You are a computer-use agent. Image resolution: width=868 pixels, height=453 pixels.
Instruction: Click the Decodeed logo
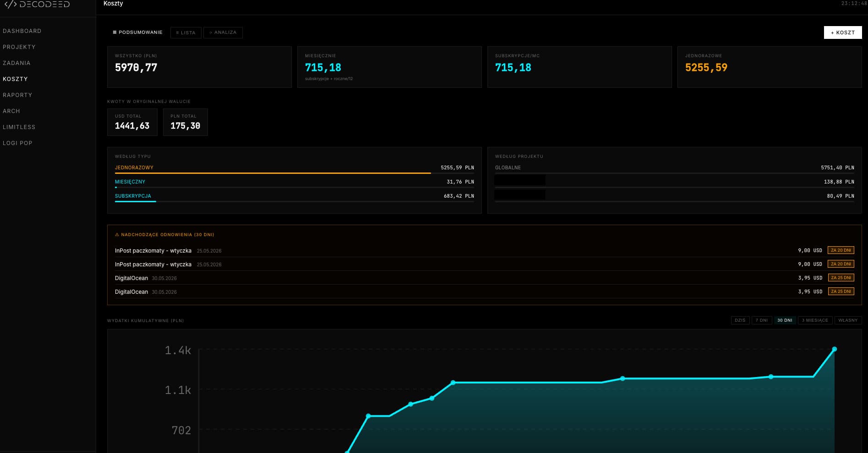click(x=37, y=4)
